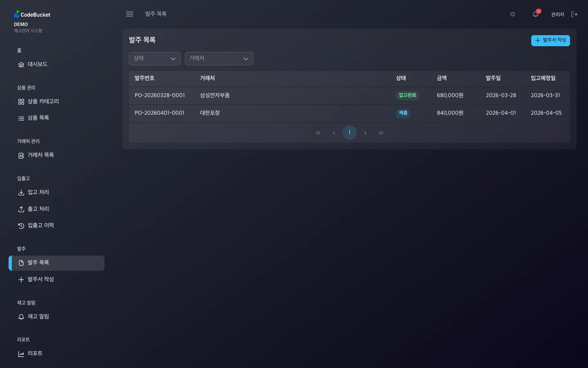
Task: Open the notification bell with badge 3
Action: [x=535, y=14]
